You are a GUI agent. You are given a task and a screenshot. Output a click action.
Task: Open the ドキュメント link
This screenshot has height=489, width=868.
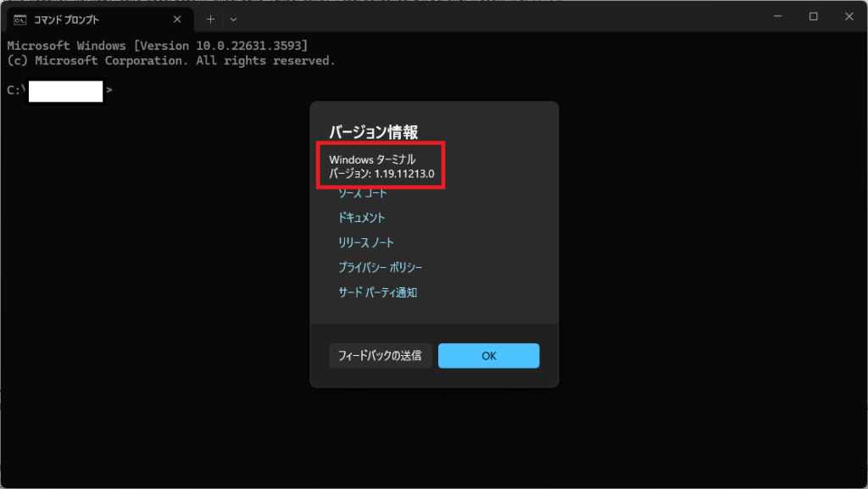point(361,218)
